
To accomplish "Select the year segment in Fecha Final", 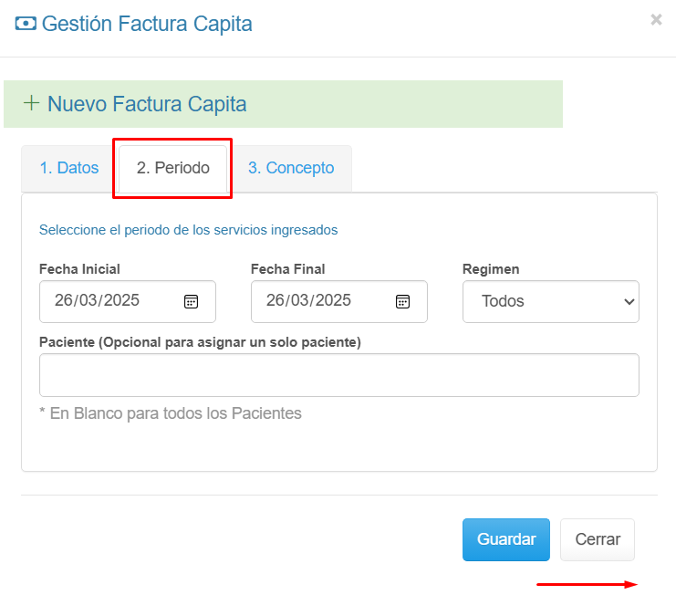I will (x=332, y=300).
